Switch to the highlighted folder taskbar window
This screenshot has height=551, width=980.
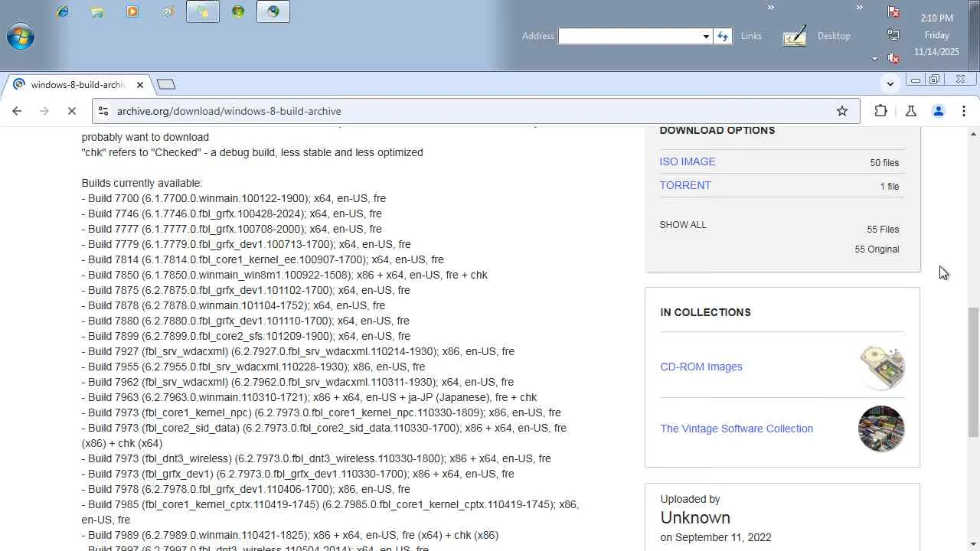(x=203, y=11)
